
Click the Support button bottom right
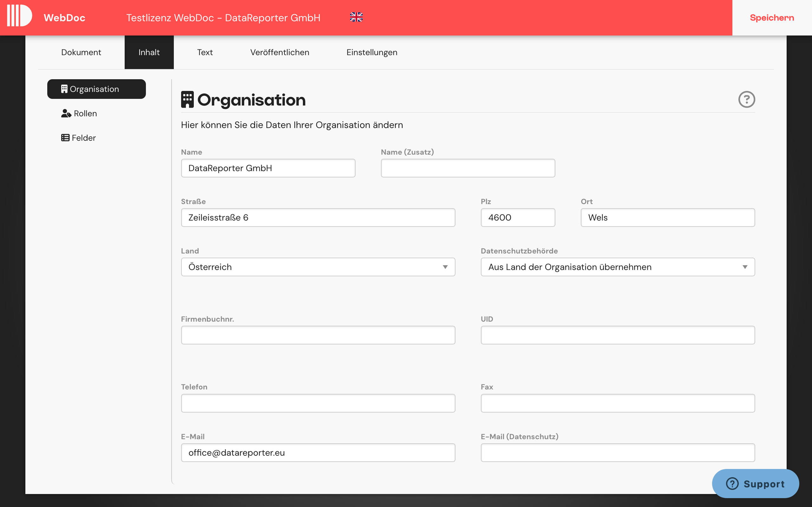click(756, 484)
